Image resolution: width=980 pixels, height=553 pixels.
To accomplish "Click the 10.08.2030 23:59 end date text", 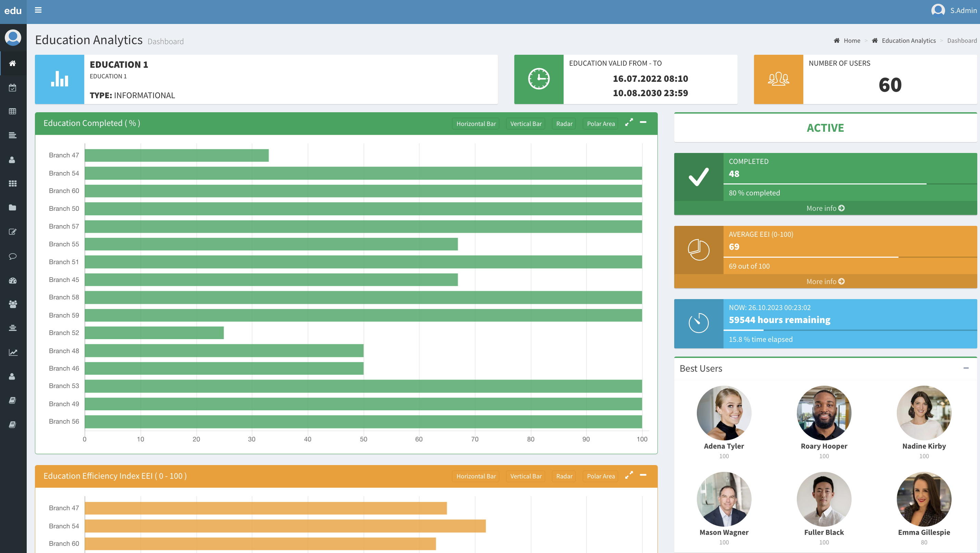I will pos(650,93).
